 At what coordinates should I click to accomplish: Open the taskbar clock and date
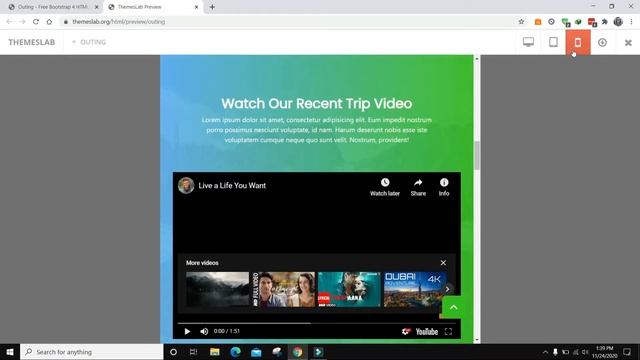pyautogui.click(x=604, y=352)
